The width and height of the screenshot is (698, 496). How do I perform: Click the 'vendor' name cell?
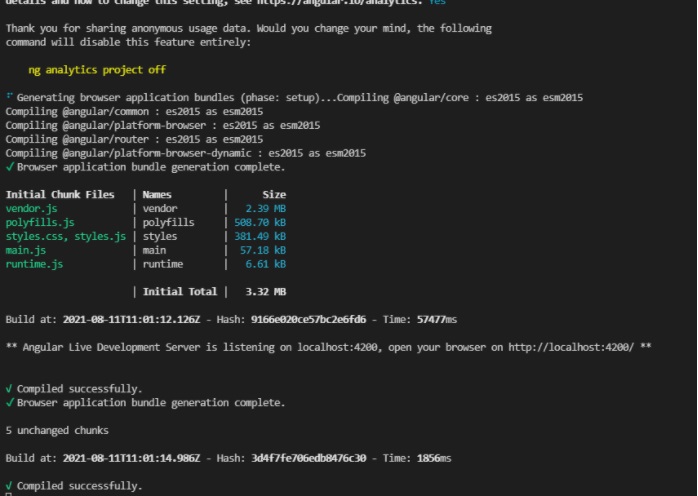coord(160,208)
